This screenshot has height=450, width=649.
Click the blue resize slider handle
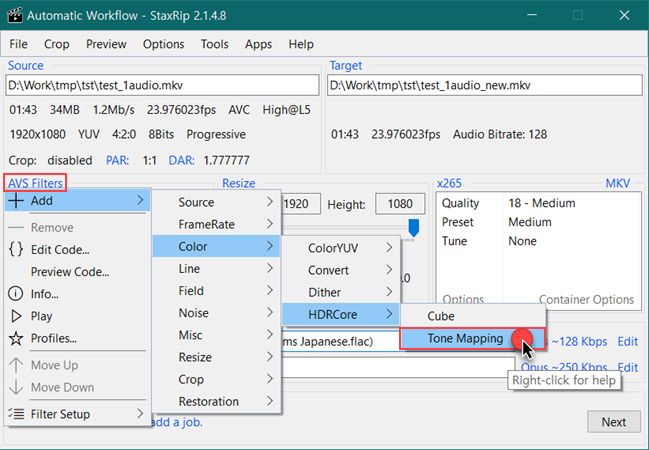click(x=413, y=227)
